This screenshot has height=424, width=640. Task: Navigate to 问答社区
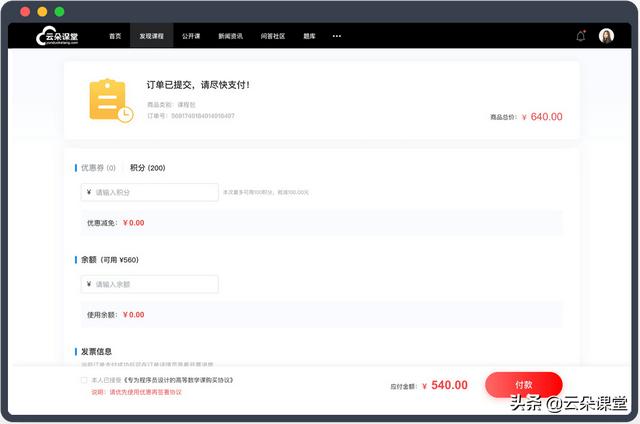[271, 36]
